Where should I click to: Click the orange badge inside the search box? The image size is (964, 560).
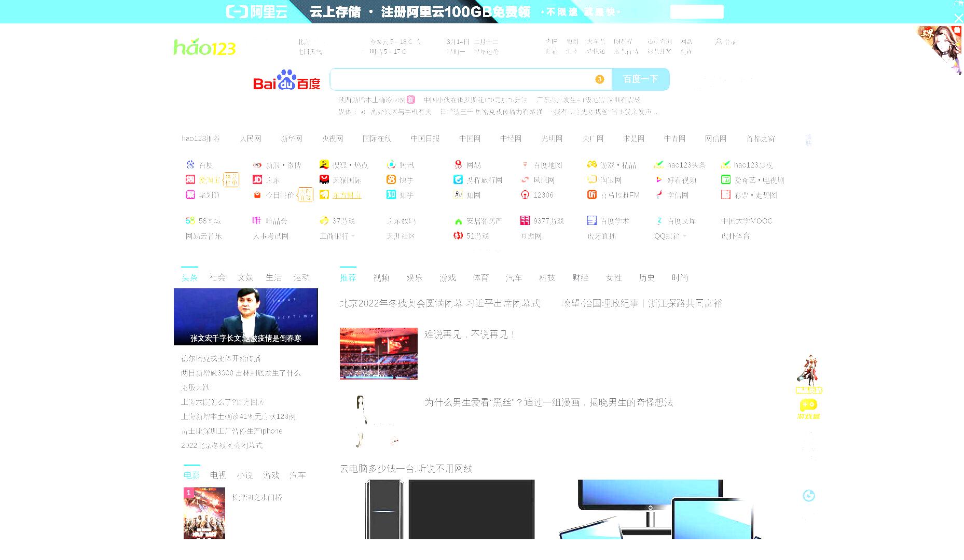(600, 79)
